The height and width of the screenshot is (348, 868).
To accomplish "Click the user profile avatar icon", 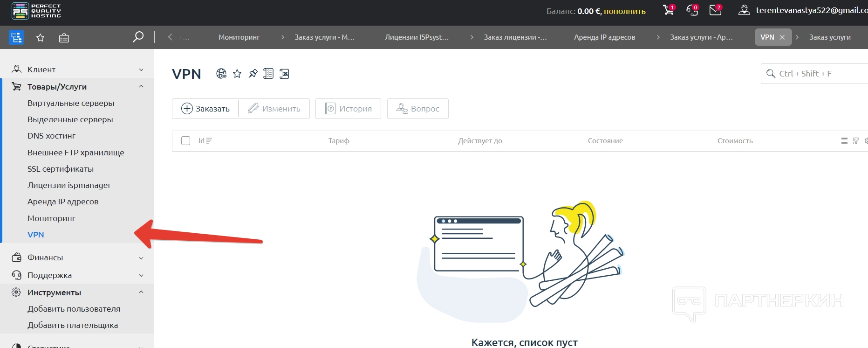I will click(744, 10).
